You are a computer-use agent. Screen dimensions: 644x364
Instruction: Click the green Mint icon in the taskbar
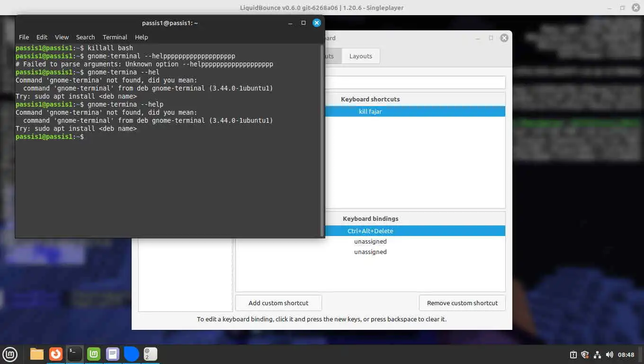click(94, 354)
